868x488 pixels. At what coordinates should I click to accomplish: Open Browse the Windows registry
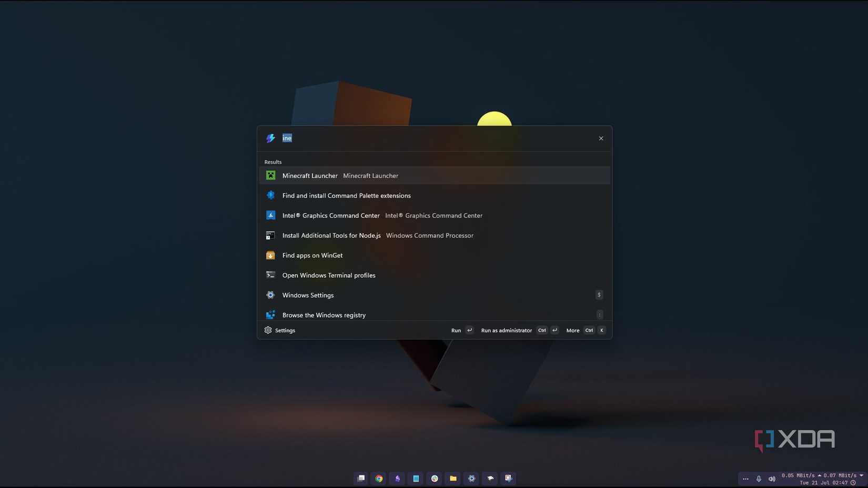[435, 314]
